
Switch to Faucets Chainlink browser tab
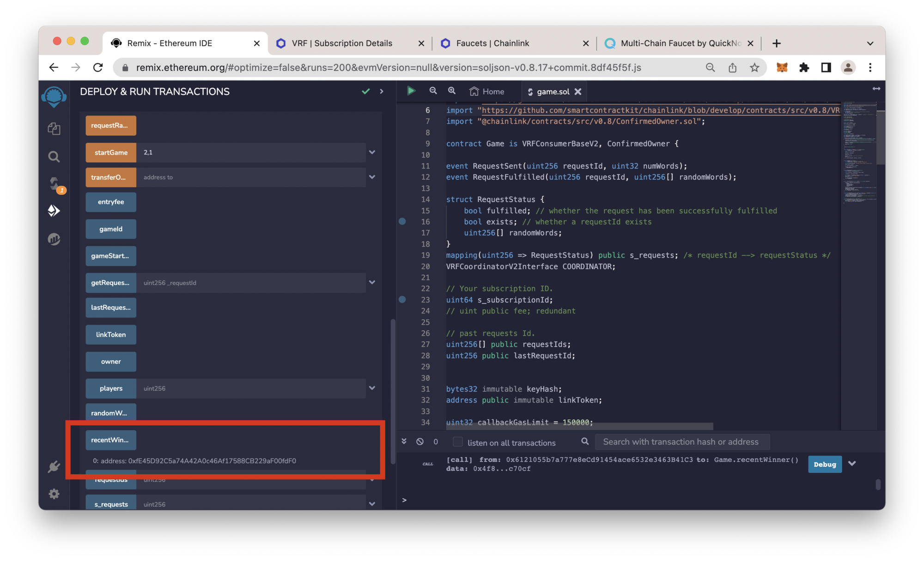click(514, 43)
